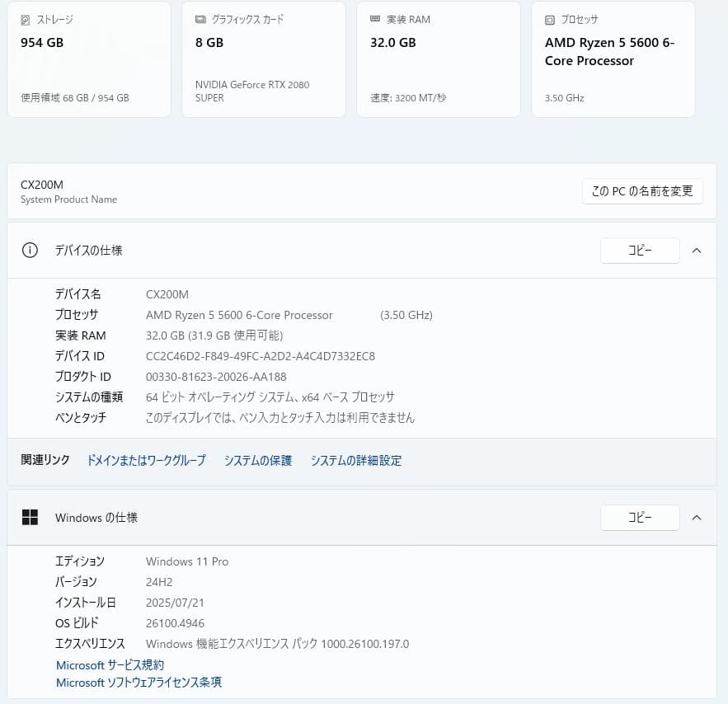Open ドメインまたはワークグループ settings
728x704 pixels.
(x=145, y=460)
